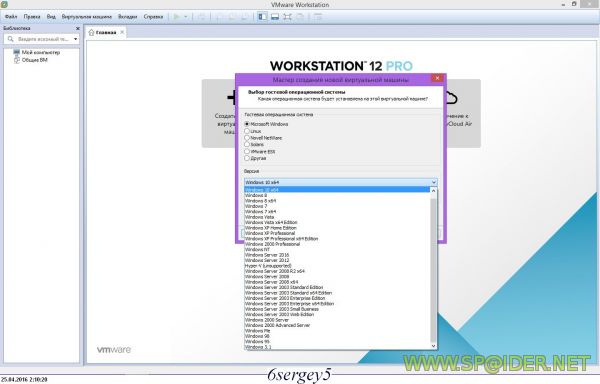Choose Hyper-V (unsupported) in the list

pyautogui.click(x=337, y=265)
